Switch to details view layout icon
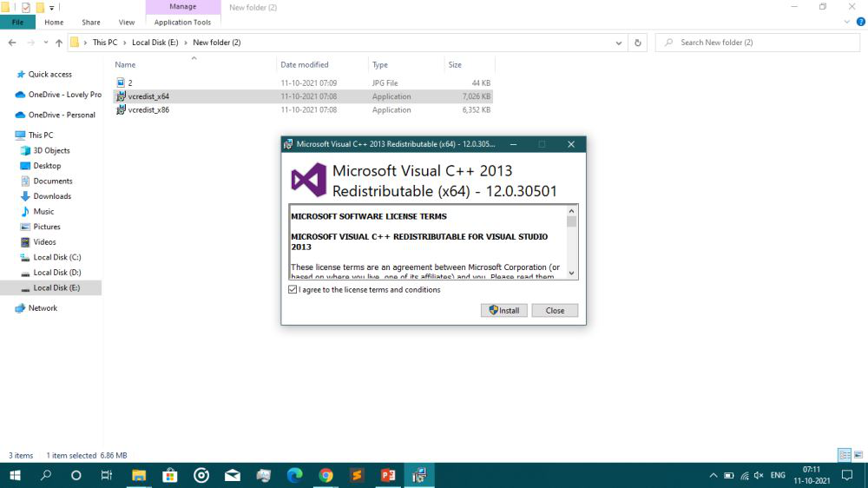The height and width of the screenshot is (488, 868). pos(845,455)
